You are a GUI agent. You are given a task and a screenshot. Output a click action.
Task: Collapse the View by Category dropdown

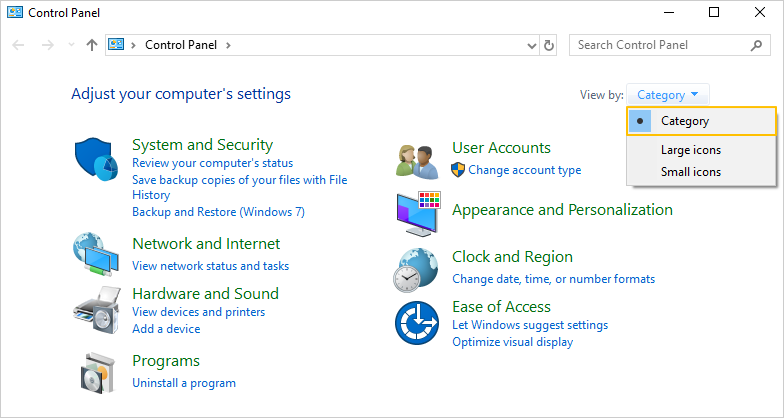(667, 95)
